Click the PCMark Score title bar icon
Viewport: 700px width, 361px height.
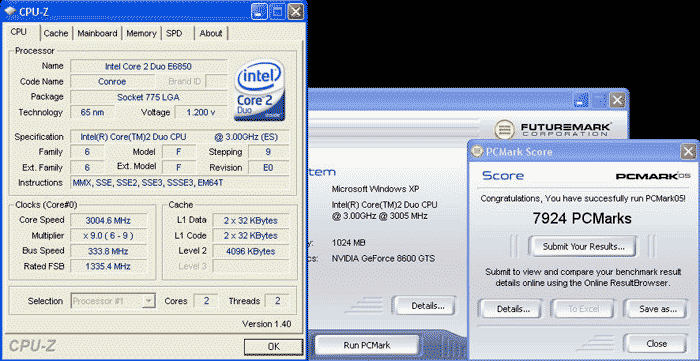[x=477, y=151]
